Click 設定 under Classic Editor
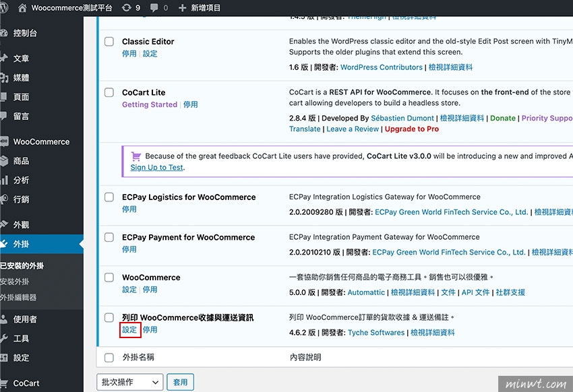Image resolution: width=573 pixels, height=392 pixels. coord(150,54)
